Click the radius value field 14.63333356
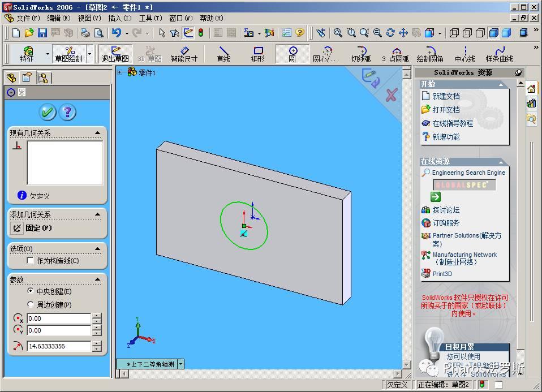 (59, 346)
